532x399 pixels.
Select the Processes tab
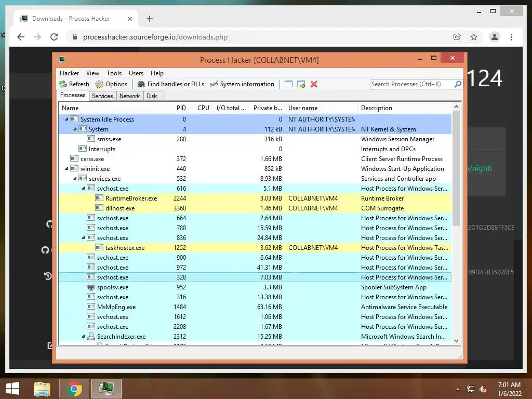[x=73, y=96]
